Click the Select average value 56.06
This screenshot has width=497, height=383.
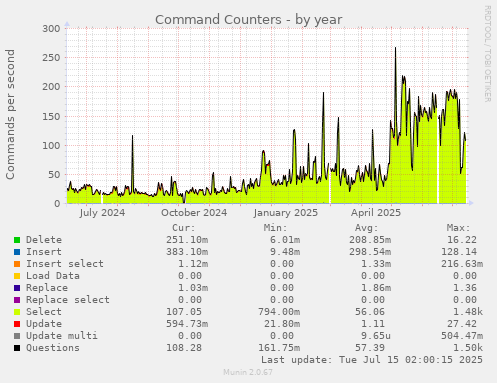(x=370, y=312)
